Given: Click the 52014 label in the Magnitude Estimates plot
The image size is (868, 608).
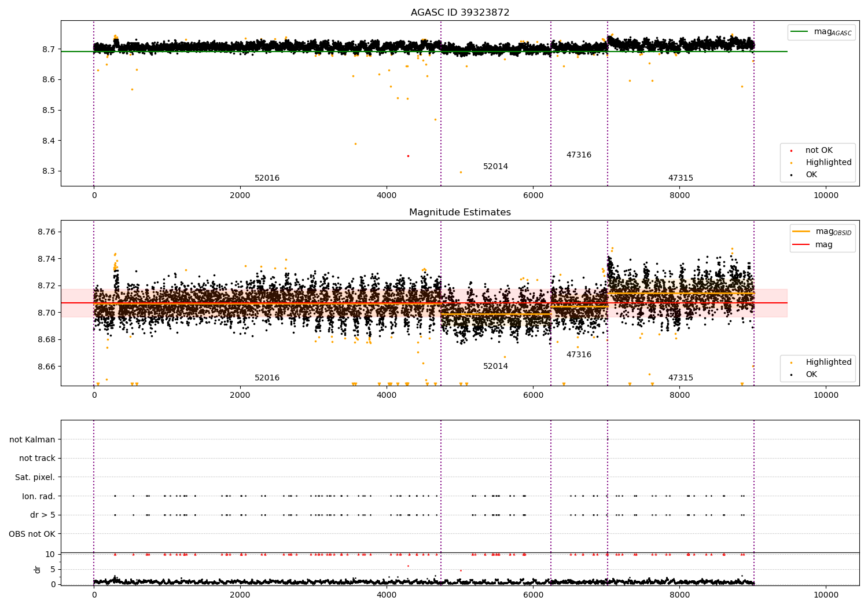Looking at the screenshot, I should coord(496,367).
